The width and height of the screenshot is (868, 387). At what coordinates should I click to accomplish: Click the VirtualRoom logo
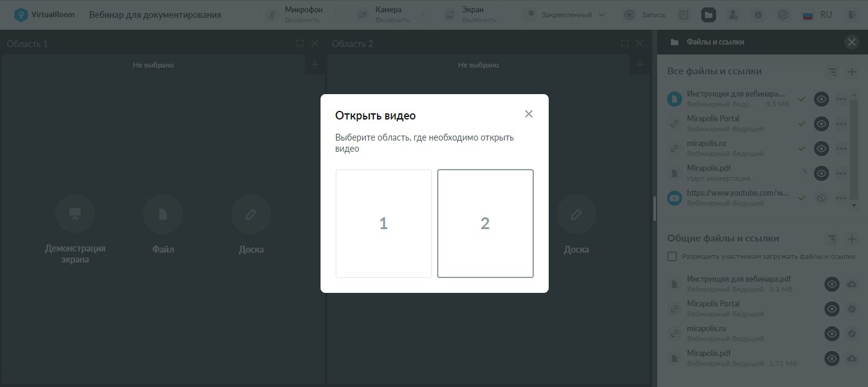44,15
